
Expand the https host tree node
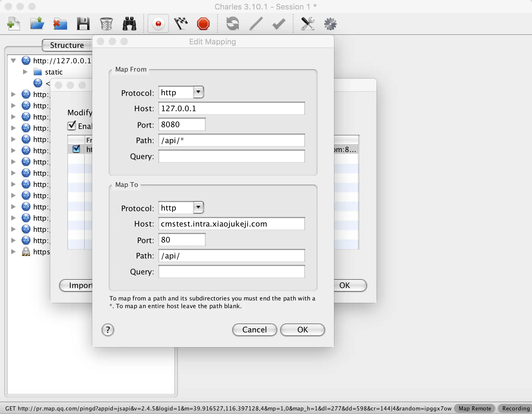(13, 252)
